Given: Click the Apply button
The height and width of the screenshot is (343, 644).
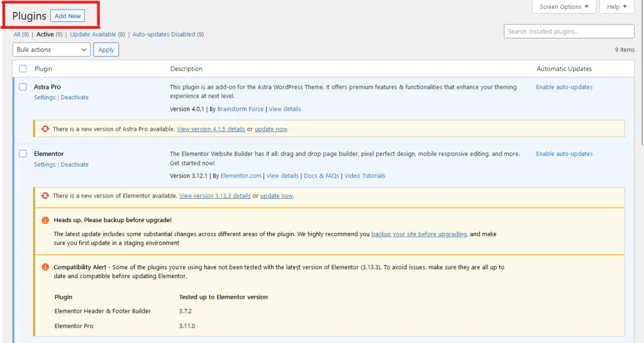Looking at the screenshot, I should point(106,50).
